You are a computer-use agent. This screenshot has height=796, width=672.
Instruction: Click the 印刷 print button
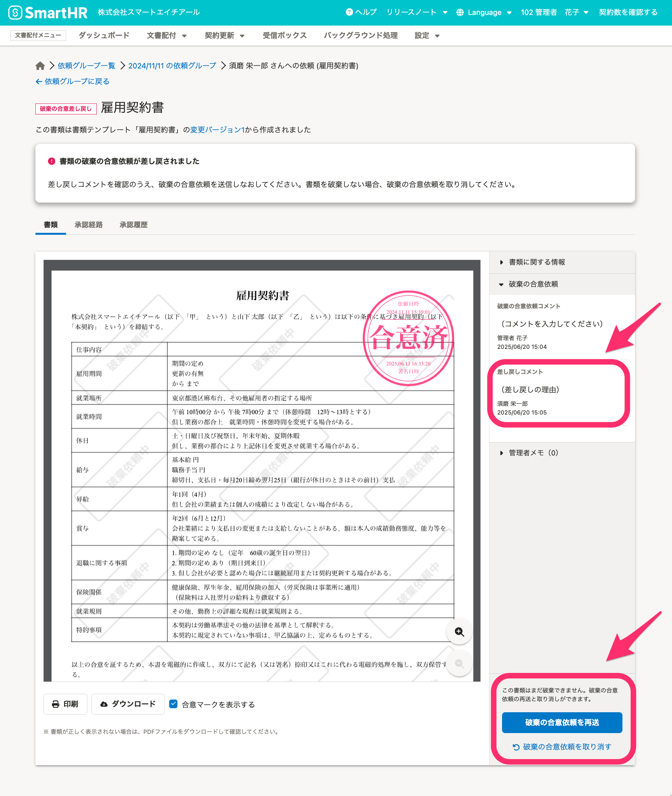coord(65,704)
